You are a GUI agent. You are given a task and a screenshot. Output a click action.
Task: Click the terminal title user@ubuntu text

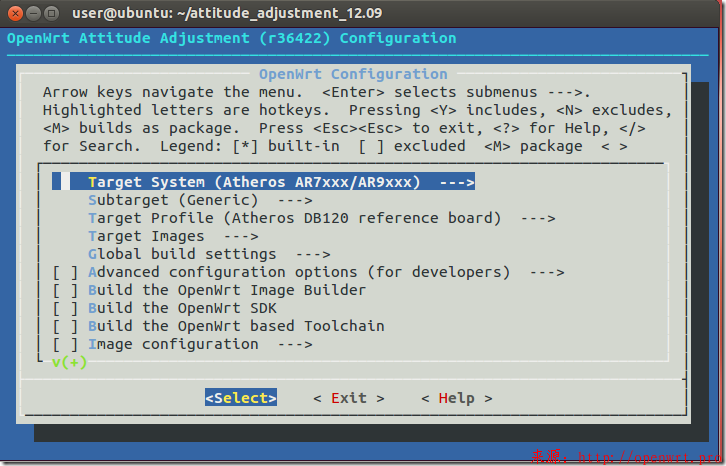227,13
